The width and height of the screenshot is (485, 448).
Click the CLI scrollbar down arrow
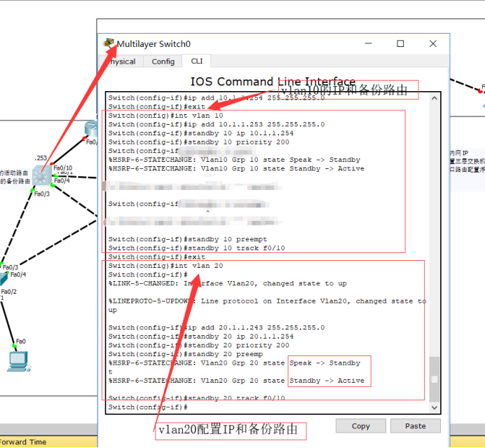pyautogui.click(x=435, y=407)
